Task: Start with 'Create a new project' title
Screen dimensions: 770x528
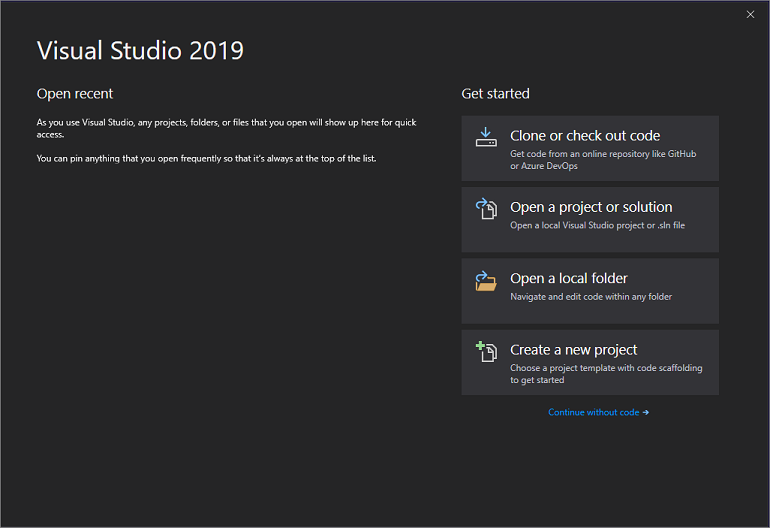Action: [573, 350]
